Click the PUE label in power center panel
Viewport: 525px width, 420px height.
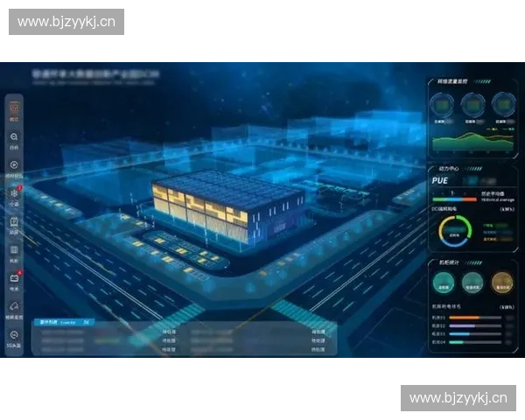pos(439,181)
